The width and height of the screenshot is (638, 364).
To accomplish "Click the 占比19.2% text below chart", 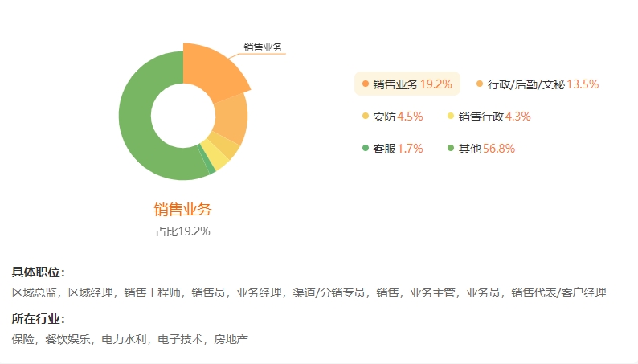I will coord(183,231).
